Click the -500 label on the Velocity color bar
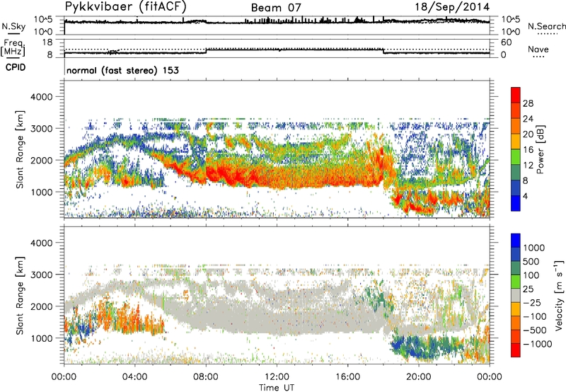This screenshot has width=566, height=392. click(x=535, y=330)
